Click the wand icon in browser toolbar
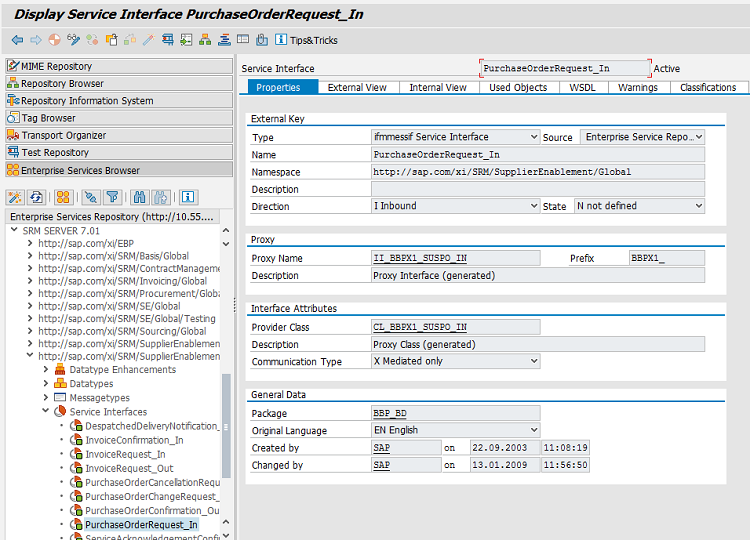750x540 pixels. point(15,197)
